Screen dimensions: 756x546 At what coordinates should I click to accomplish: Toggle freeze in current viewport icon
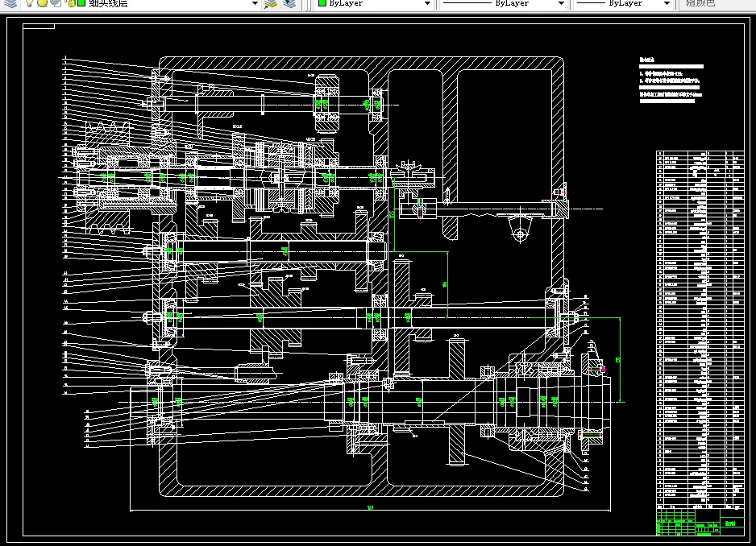(x=56, y=3)
